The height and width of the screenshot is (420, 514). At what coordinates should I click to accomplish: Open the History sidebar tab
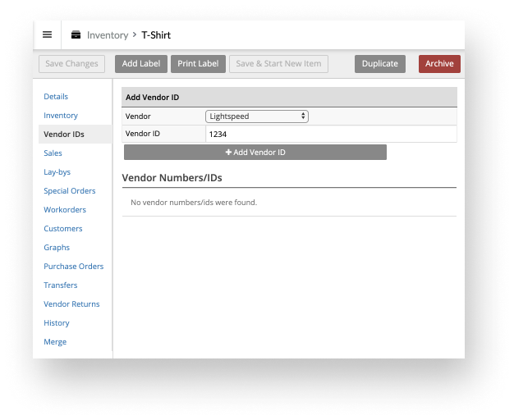(x=57, y=322)
